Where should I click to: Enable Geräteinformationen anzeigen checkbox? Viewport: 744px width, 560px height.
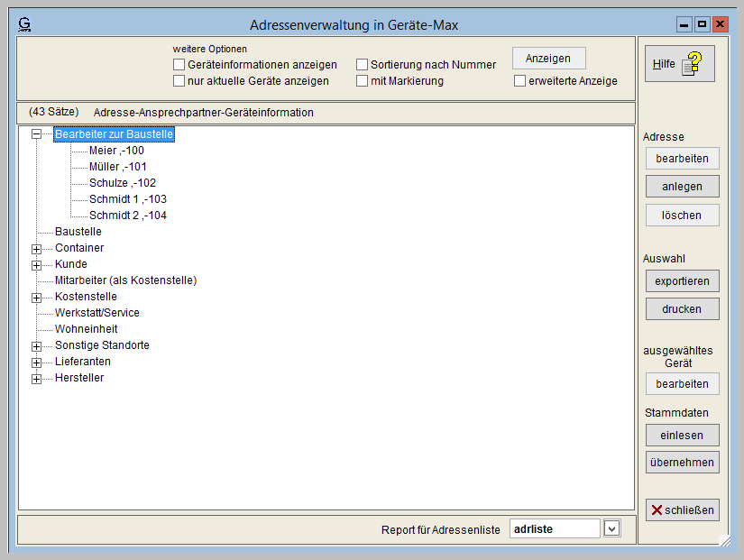pos(179,65)
